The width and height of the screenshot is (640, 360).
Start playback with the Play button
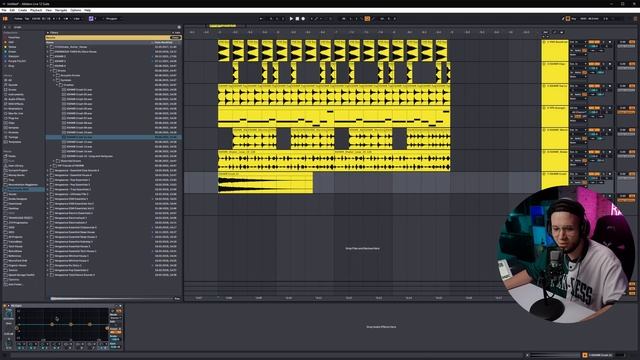(x=291, y=18)
